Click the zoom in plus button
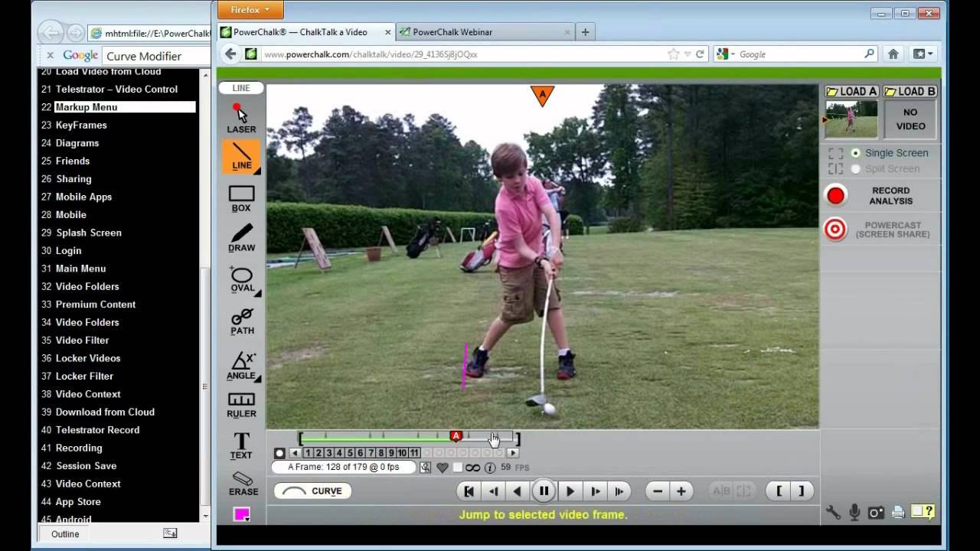Image resolution: width=980 pixels, height=551 pixels. click(x=681, y=491)
